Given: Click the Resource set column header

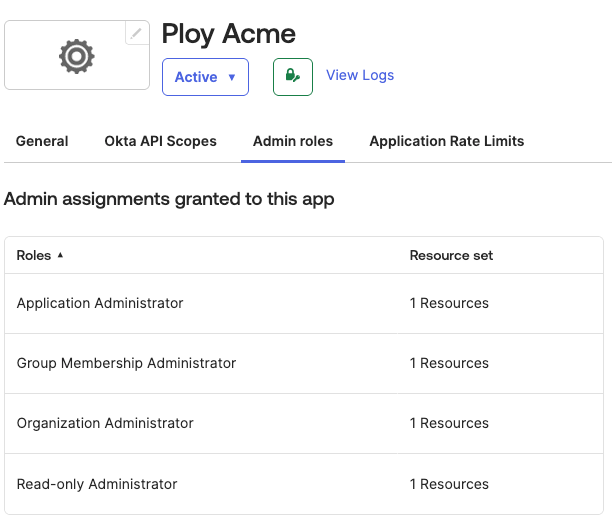Looking at the screenshot, I should (451, 255).
